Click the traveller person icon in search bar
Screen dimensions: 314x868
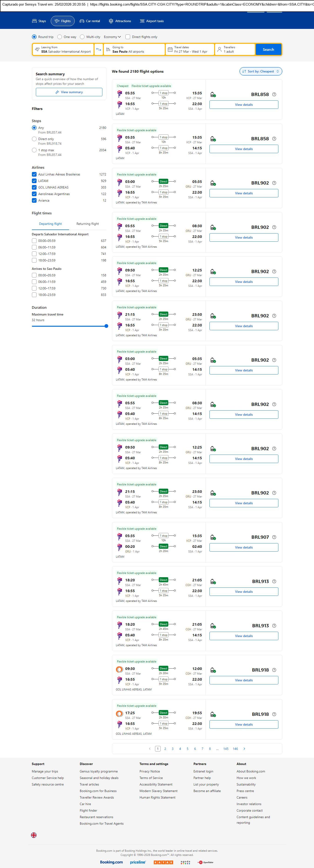point(219,50)
